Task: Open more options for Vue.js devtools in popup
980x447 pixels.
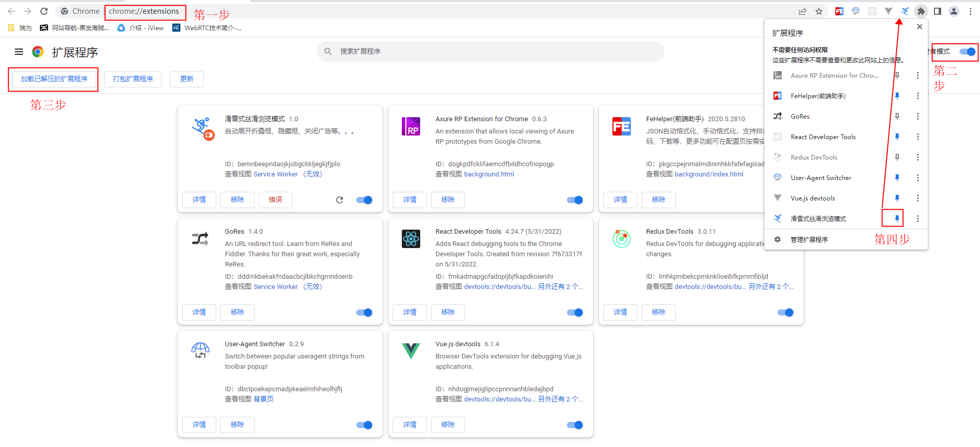Action: (918, 198)
